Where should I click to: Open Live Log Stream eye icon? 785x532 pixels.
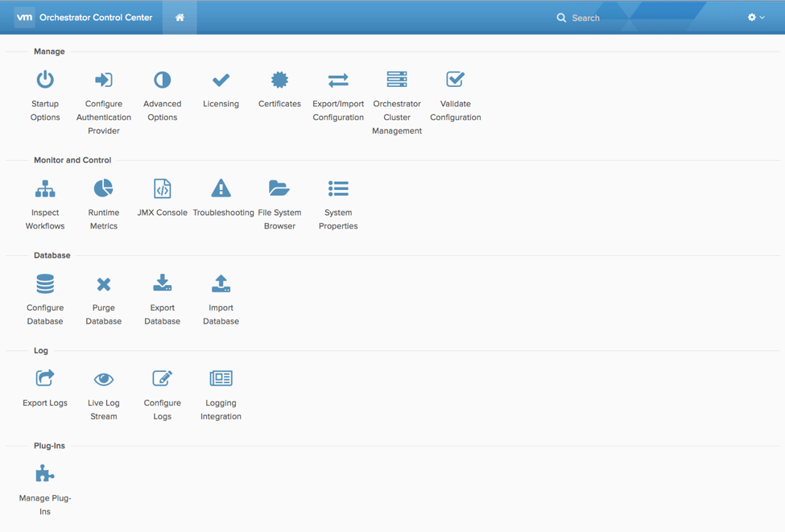(x=104, y=379)
